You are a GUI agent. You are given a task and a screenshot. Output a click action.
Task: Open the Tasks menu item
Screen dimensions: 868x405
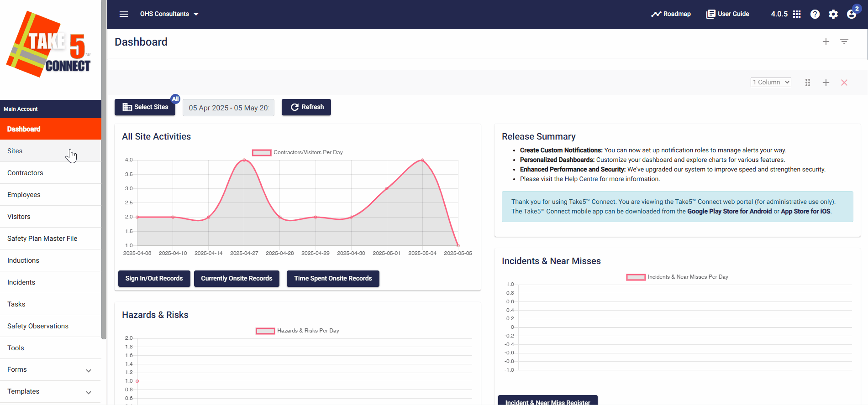tap(51, 304)
